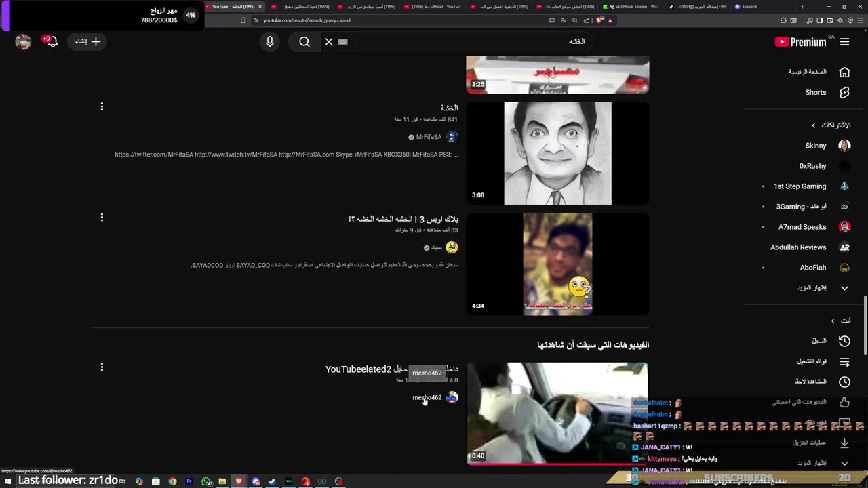
Task: Click the إنشاء create button
Action: point(87,42)
